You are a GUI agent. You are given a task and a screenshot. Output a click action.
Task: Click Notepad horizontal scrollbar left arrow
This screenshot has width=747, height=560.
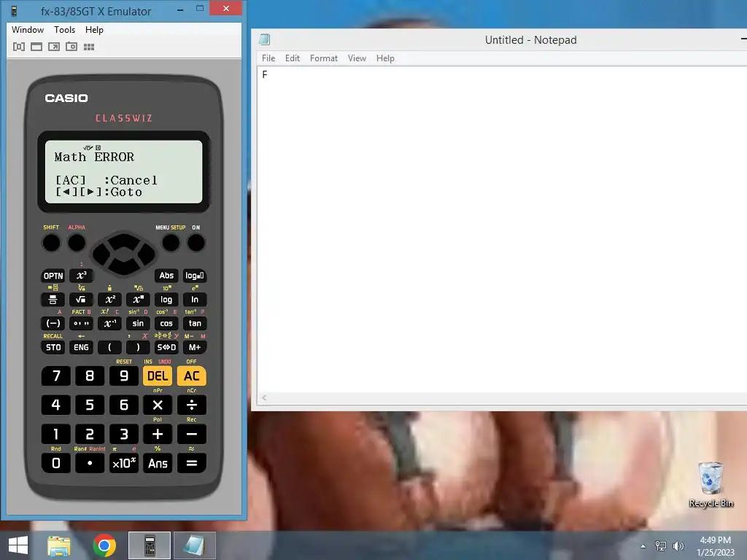click(x=264, y=397)
